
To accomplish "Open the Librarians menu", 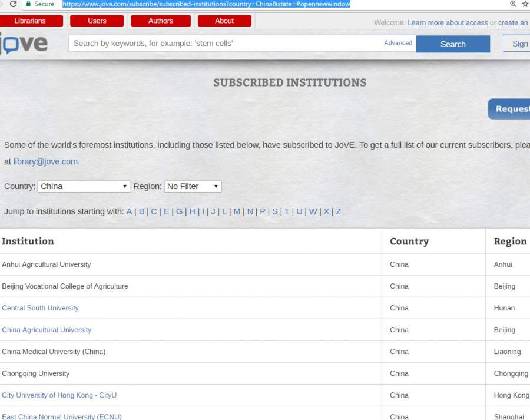I will 30,21.
